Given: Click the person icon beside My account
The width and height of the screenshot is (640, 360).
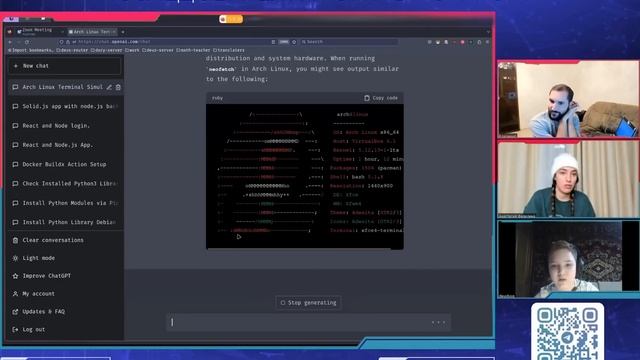Looking at the screenshot, I should [15, 293].
